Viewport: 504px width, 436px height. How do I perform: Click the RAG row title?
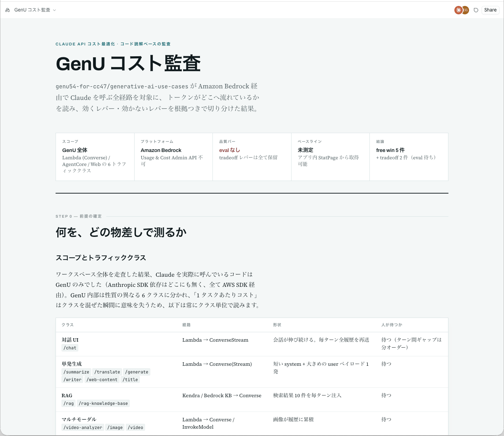click(67, 395)
